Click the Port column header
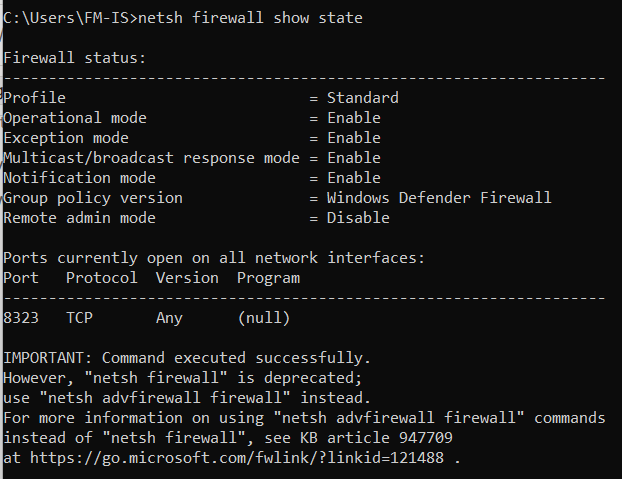 [x=20, y=278]
